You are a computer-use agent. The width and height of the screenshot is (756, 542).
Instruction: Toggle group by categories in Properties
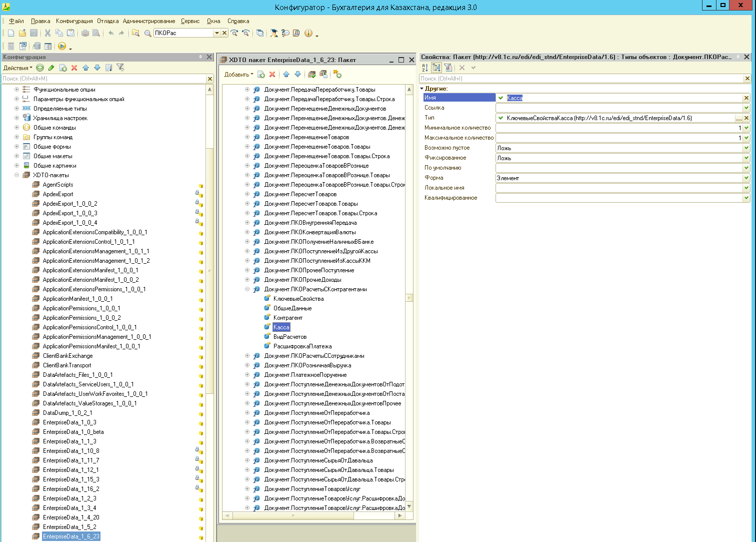pyautogui.click(x=436, y=68)
